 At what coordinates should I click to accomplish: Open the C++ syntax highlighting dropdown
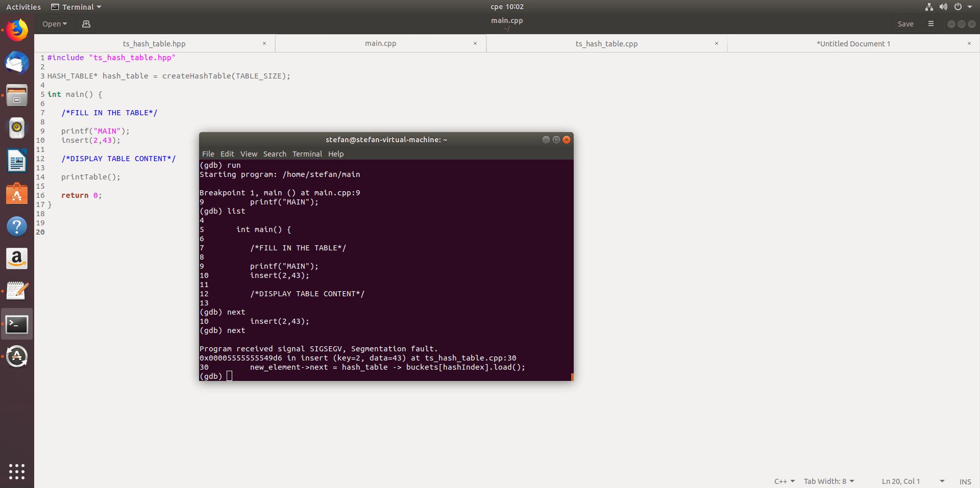784,481
